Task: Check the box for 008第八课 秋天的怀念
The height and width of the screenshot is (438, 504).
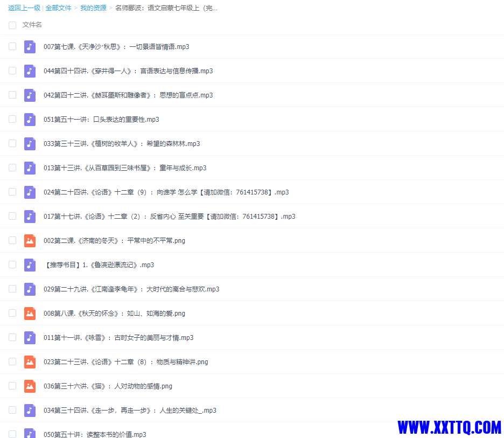Action: click(x=12, y=313)
